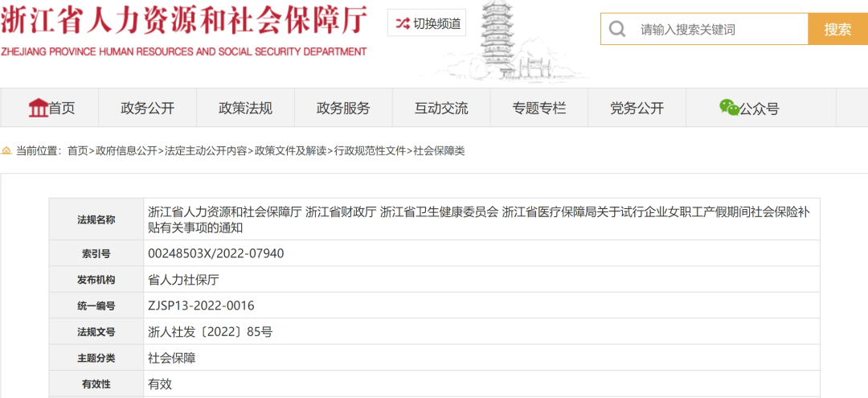Type in the 请输入搜索关键词 search field

(x=719, y=30)
